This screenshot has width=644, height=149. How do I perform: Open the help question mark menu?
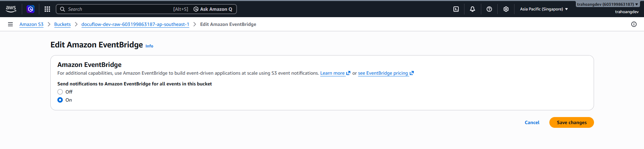coord(489,9)
